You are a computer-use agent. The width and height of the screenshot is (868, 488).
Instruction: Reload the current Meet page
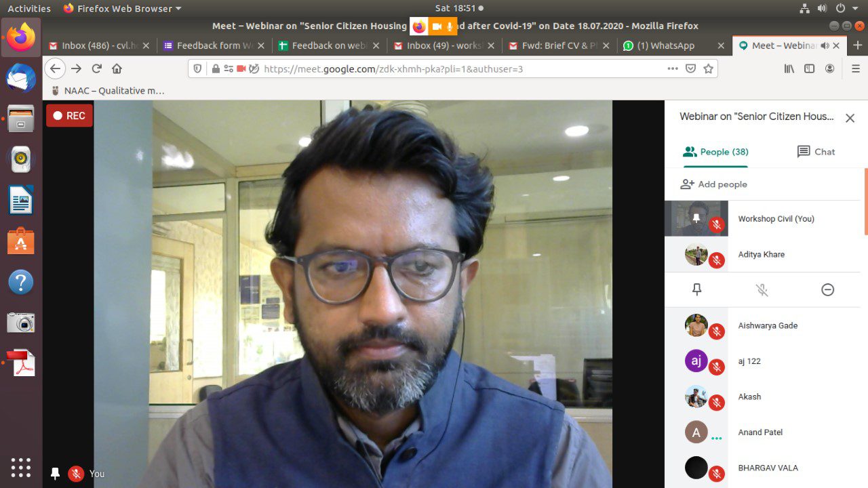pos(96,68)
